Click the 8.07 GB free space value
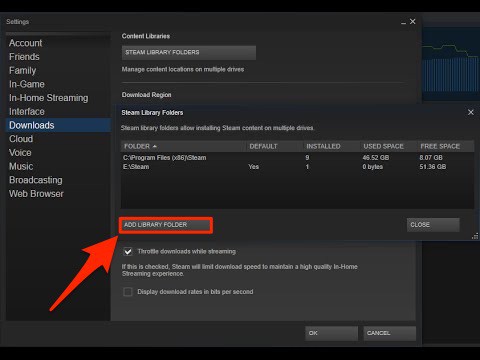The height and width of the screenshot is (360, 480). pyautogui.click(x=431, y=158)
